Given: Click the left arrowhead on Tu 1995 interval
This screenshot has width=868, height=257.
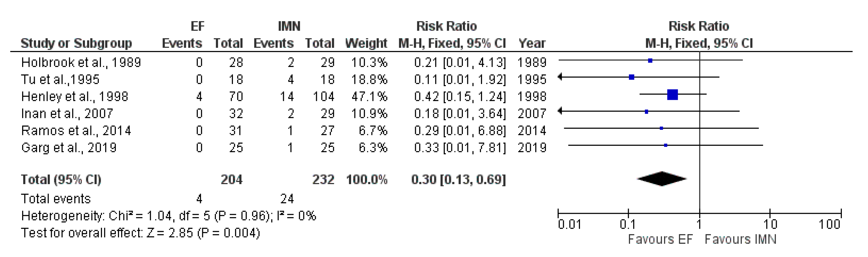Looking at the screenshot, I should (x=560, y=77).
